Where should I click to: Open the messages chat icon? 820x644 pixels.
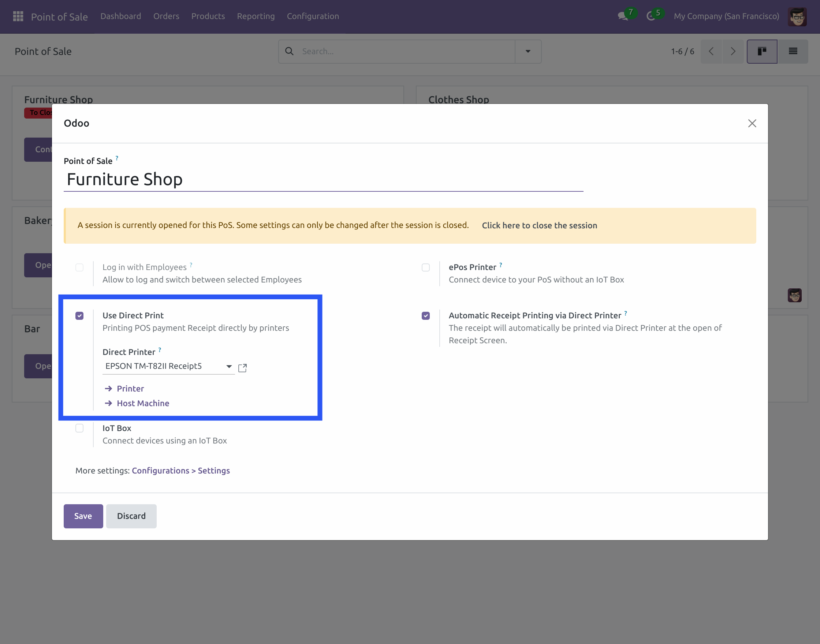(622, 16)
